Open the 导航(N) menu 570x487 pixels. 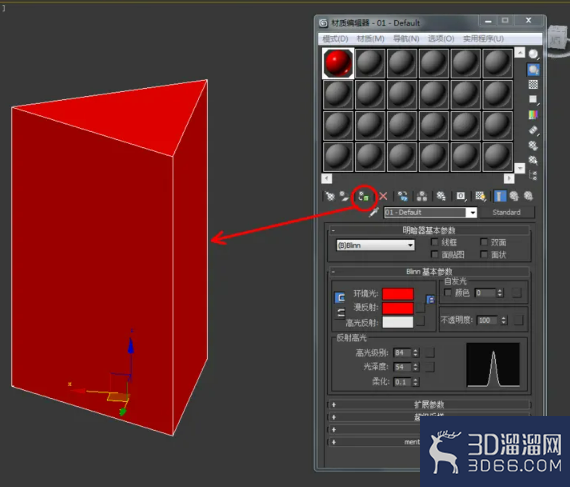(x=406, y=39)
